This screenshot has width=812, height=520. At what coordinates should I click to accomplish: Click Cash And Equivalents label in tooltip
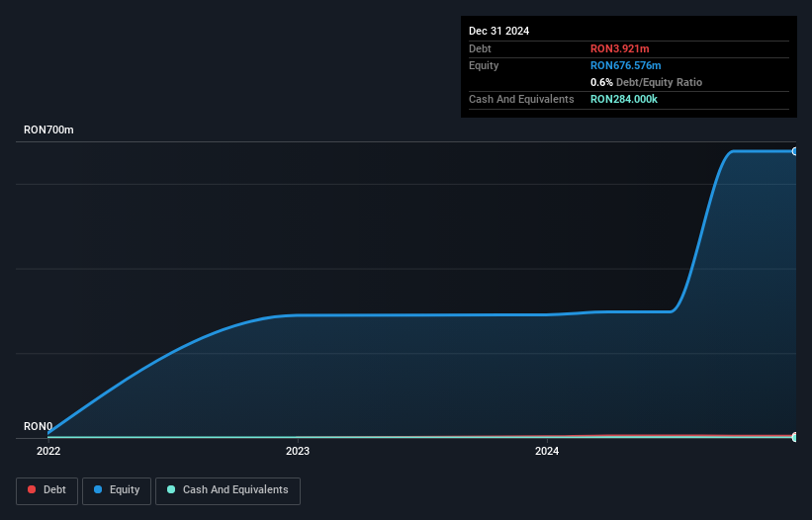521,99
